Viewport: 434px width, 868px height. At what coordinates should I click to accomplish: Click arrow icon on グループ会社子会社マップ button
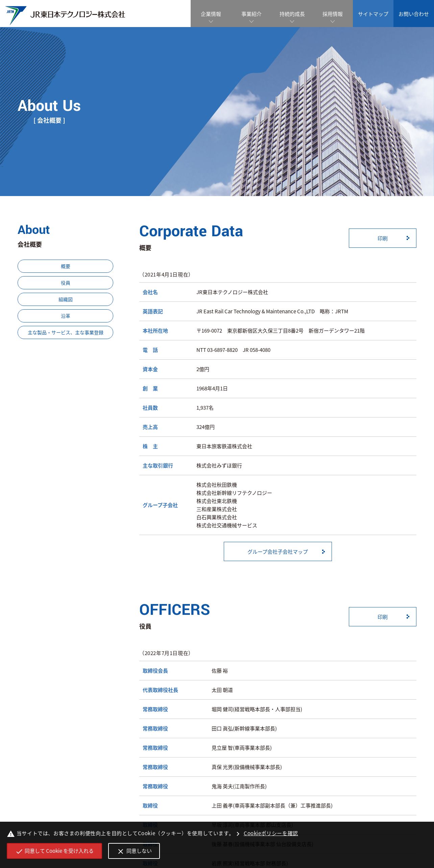[323, 552]
